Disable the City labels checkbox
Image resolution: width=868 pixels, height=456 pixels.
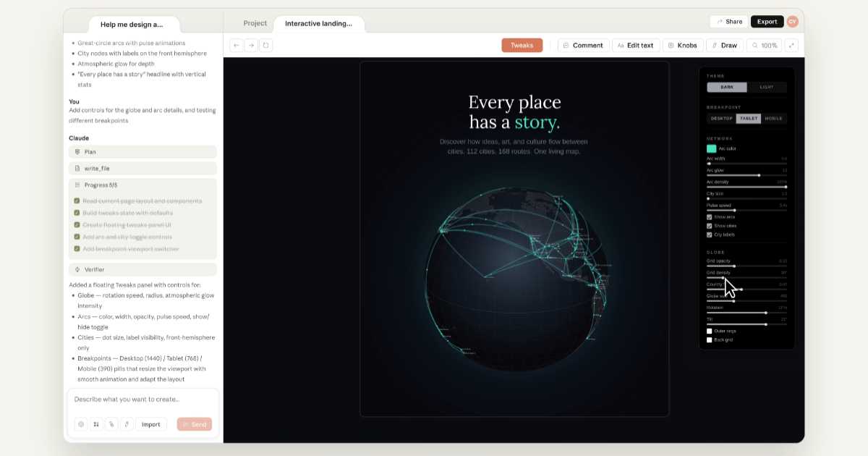click(710, 235)
